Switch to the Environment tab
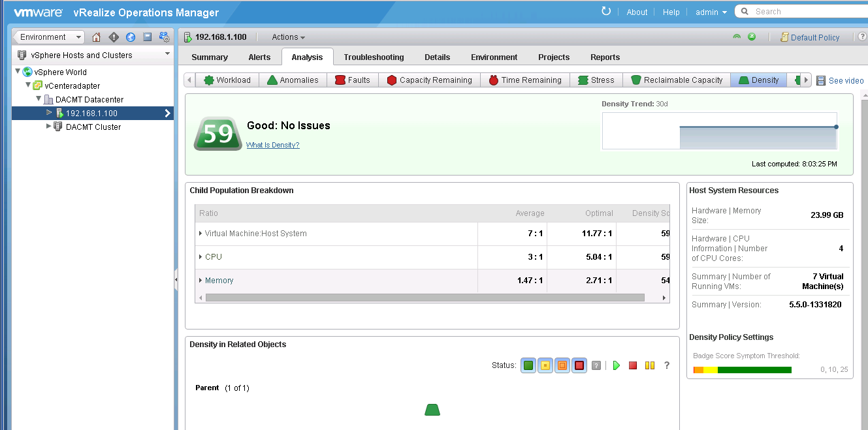 [x=494, y=57]
